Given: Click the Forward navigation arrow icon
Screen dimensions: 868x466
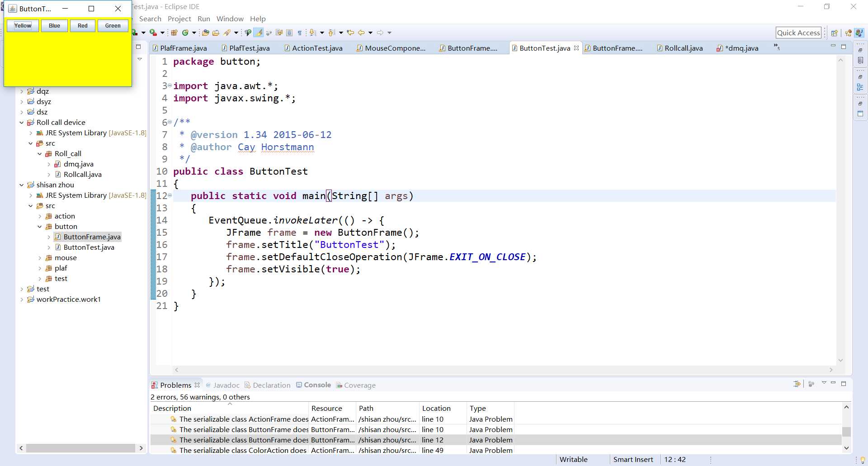Looking at the screenshot, I should 380,33.
